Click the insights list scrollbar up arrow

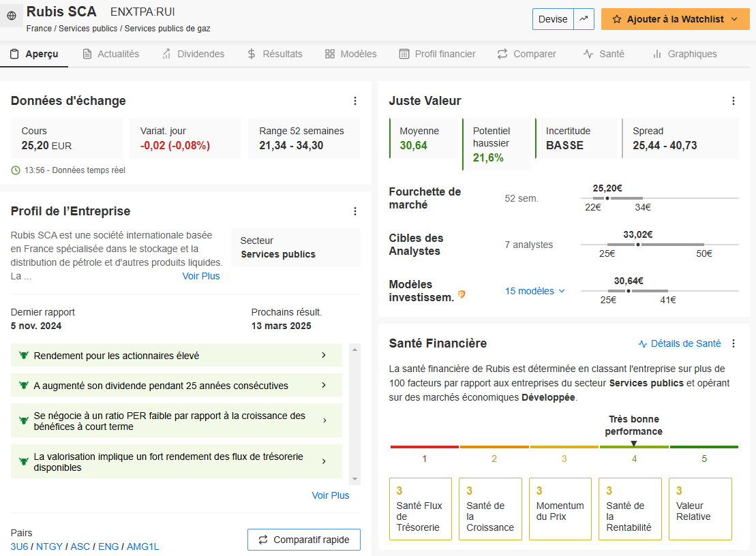355,350
